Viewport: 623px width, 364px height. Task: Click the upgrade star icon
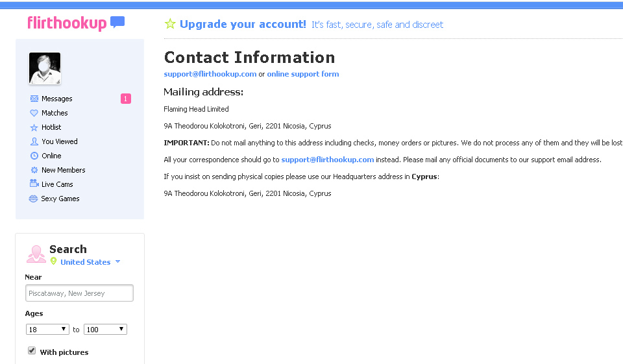click(x=170, y=24)
